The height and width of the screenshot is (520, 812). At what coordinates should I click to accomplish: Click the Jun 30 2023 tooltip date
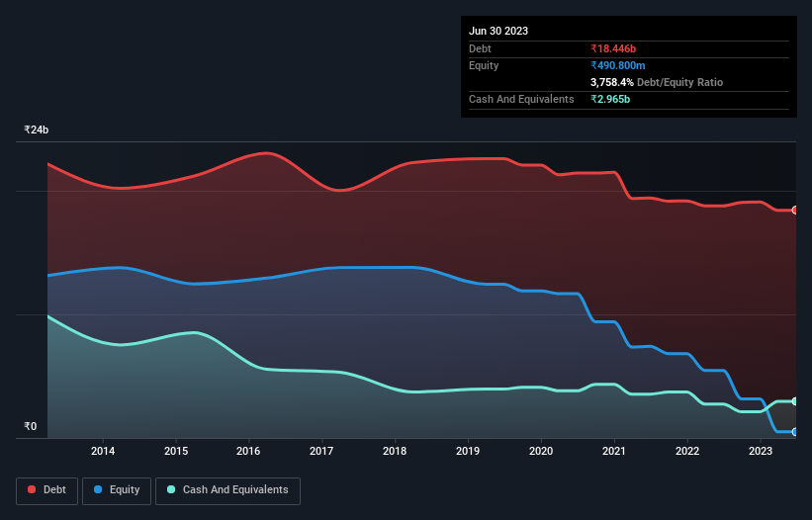(498, 31)
